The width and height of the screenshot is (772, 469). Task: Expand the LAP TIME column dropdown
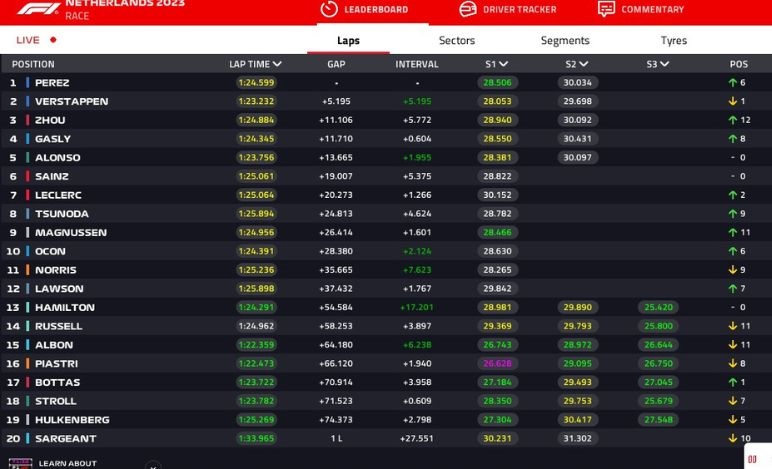(276, 64)
